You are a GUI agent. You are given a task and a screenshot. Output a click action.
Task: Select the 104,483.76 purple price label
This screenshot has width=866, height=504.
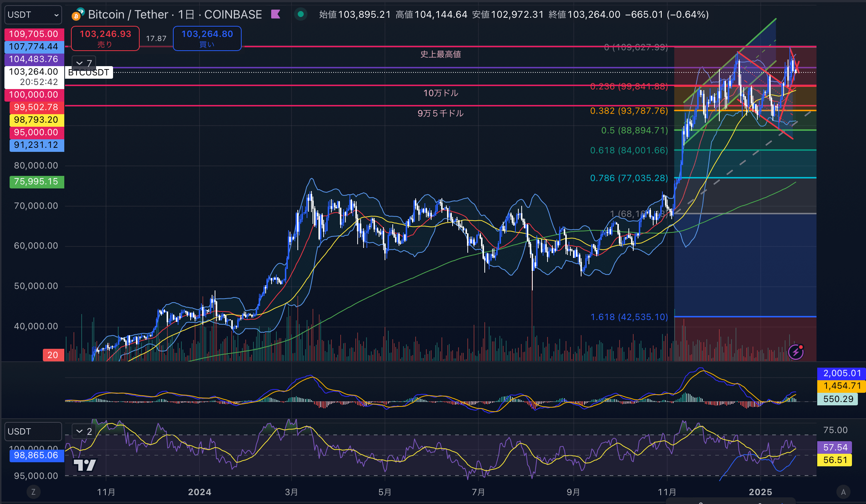click(34, 59)
